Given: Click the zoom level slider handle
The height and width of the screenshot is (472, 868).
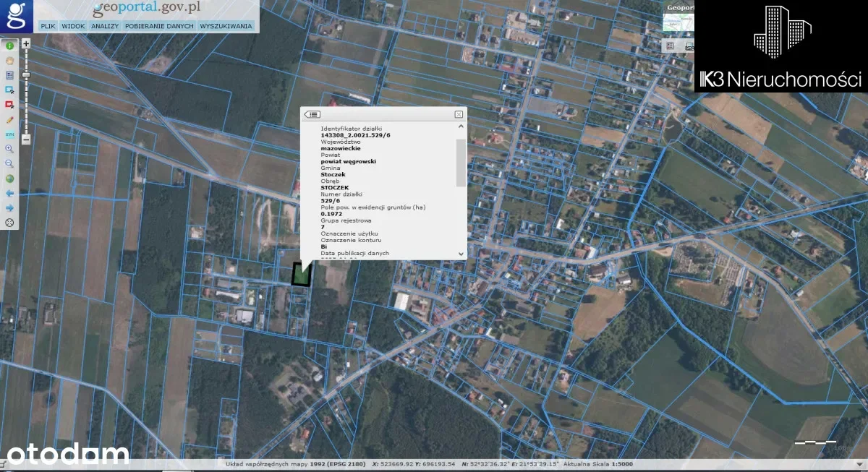Looking at the screenshot, I should 26,74.
